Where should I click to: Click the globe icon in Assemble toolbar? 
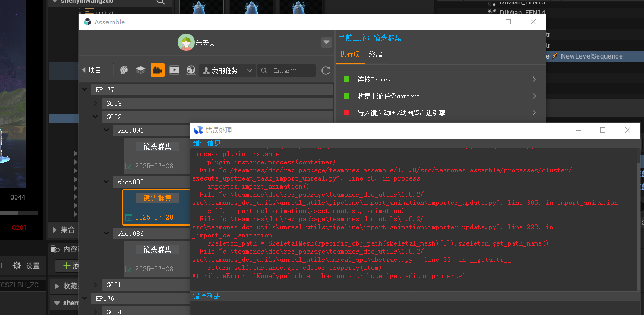pos(191,70)
